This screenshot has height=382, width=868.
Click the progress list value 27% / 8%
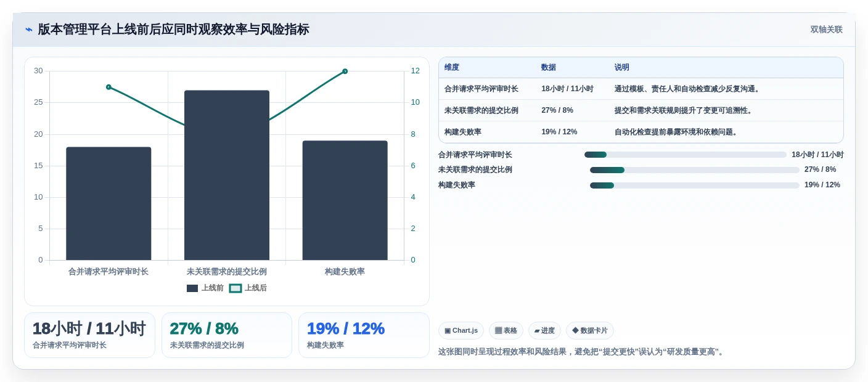[x=821, y=170]
